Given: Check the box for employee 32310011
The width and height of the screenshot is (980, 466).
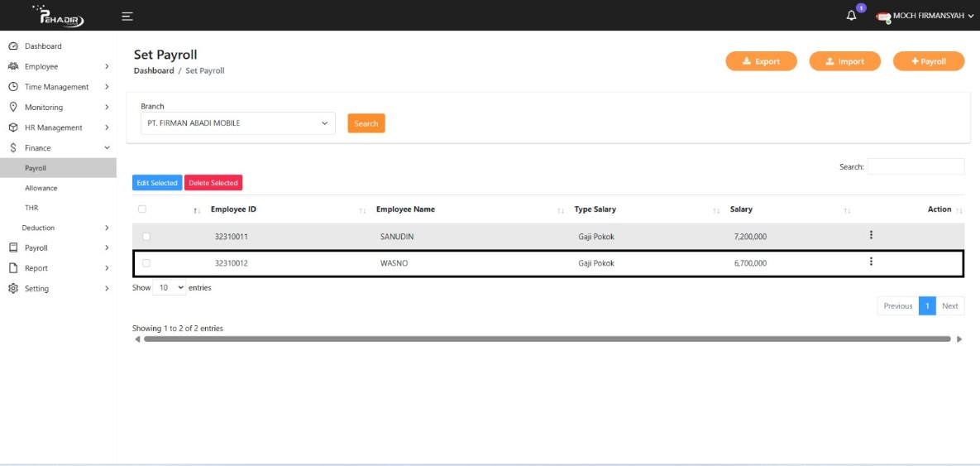Looking at the screenshot, I should (146, 237).
